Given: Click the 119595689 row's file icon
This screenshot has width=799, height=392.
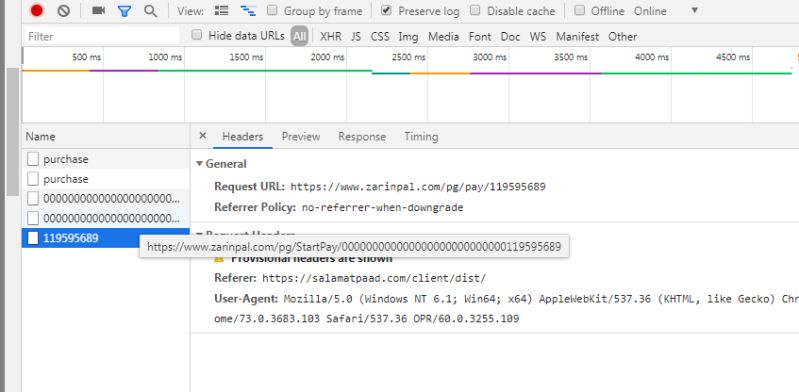Looking at the screenshot, I should [33, 238].
